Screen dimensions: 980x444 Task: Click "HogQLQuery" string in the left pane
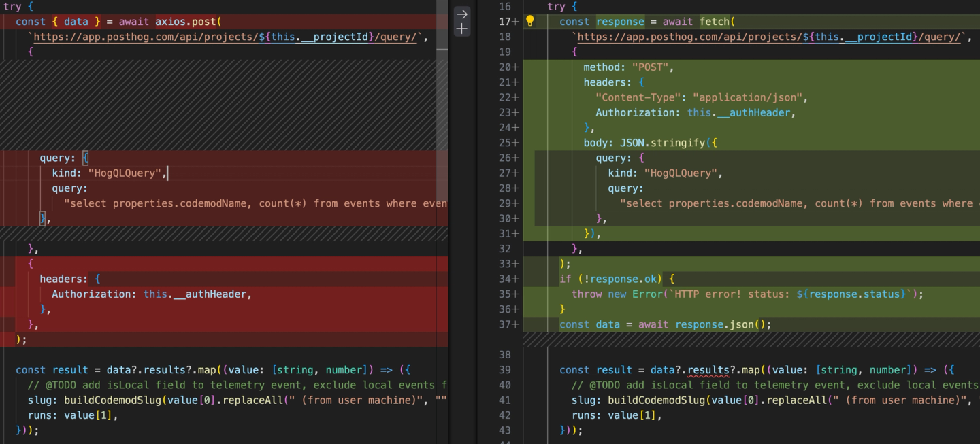pyautogui.click(x=125, y=173)
